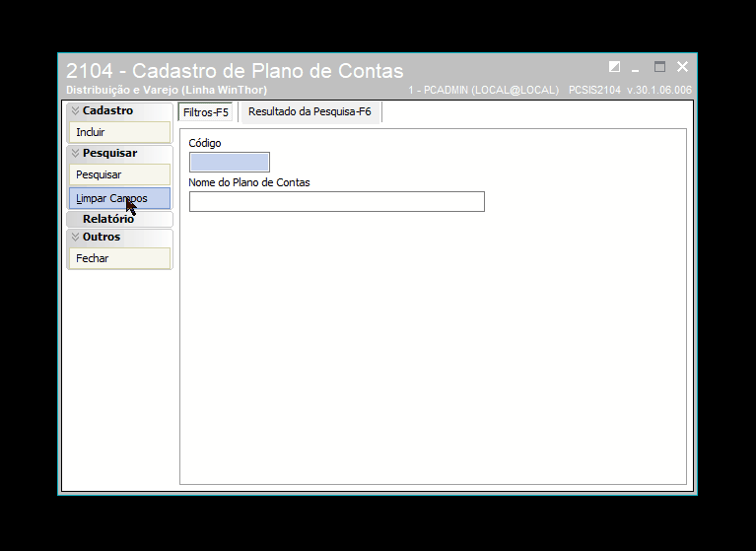756x551 pixels.
Task: Click the Incluir button
Action: 119,132
